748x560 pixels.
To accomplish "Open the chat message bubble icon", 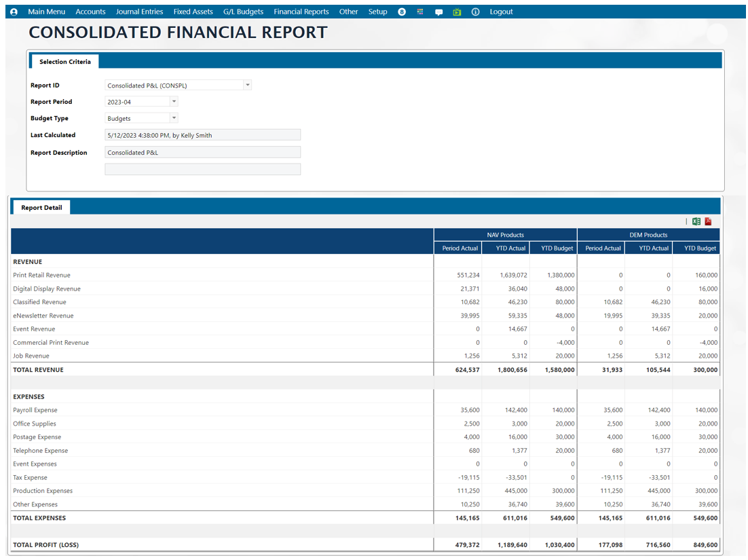I will tap(438, 12).
